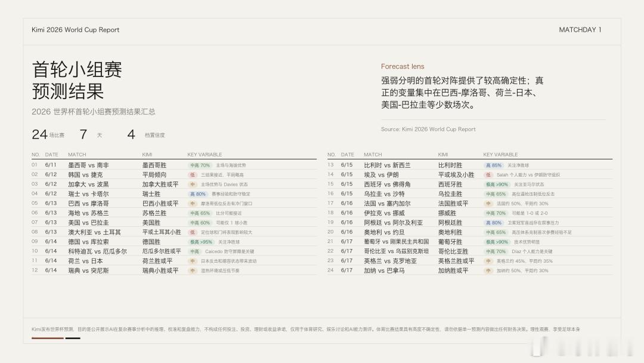Select match 德国 vs 库拉索

[x=88, y=242]
